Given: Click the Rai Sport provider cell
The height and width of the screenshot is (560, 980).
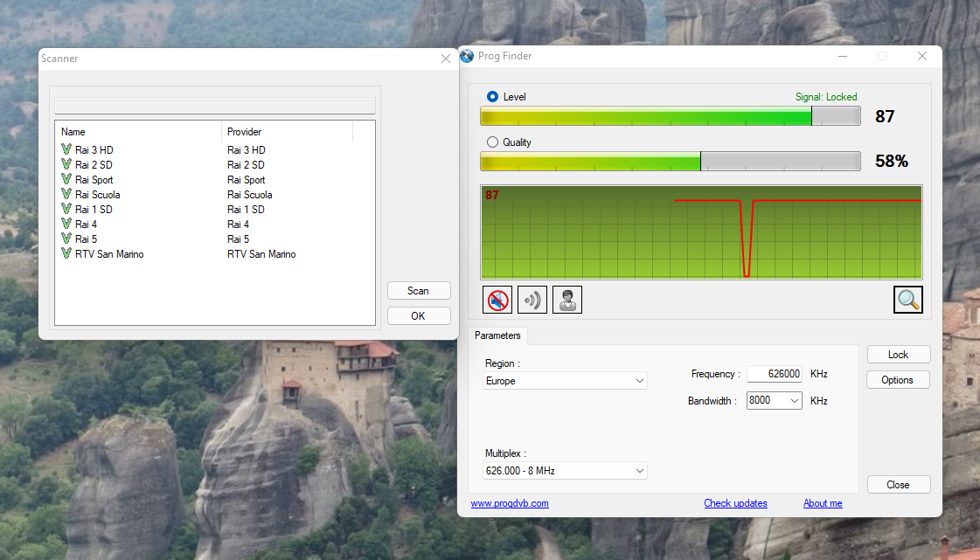Looking at the screenshot, I should 247,180.
